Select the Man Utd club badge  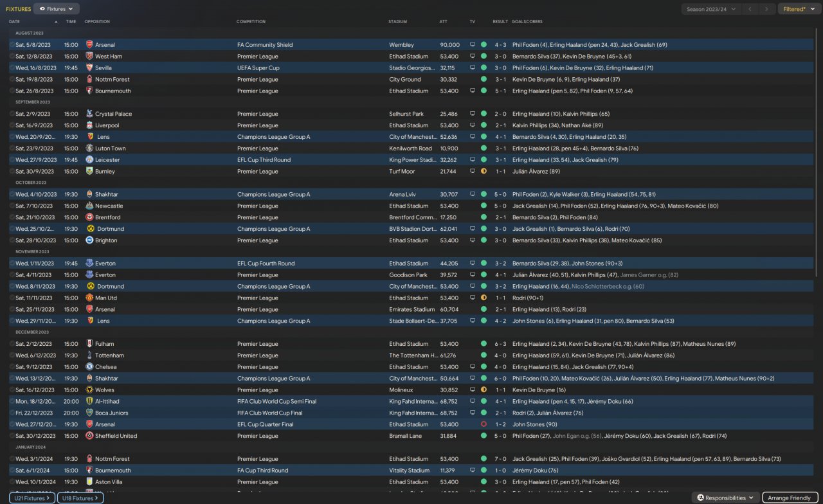pos(89,298)
